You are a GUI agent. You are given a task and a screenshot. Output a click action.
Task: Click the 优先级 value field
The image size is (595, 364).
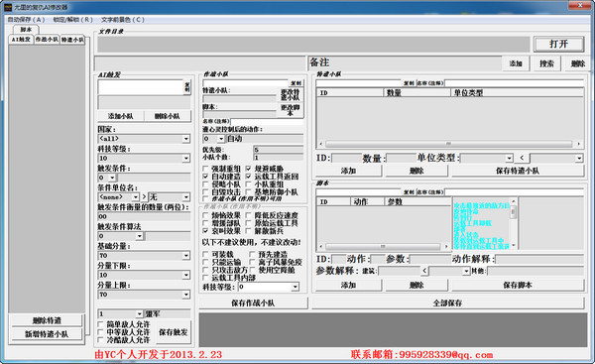coord(278,150)
